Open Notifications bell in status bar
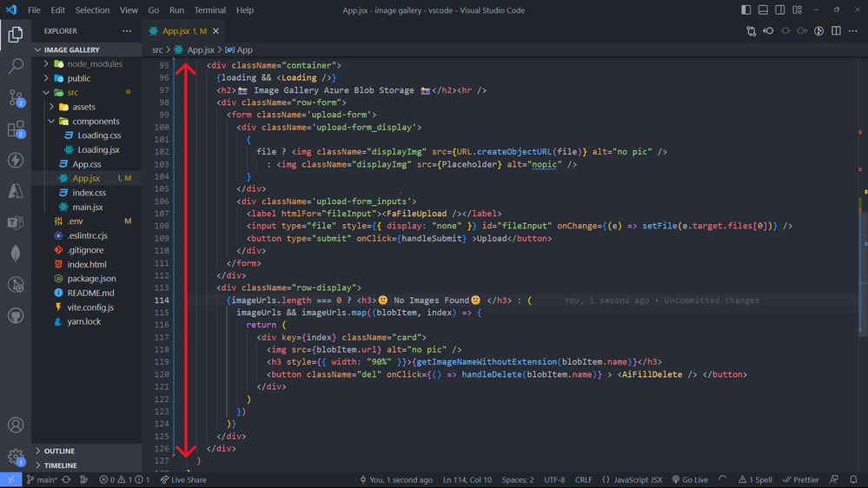 click(x=853, y=479)
